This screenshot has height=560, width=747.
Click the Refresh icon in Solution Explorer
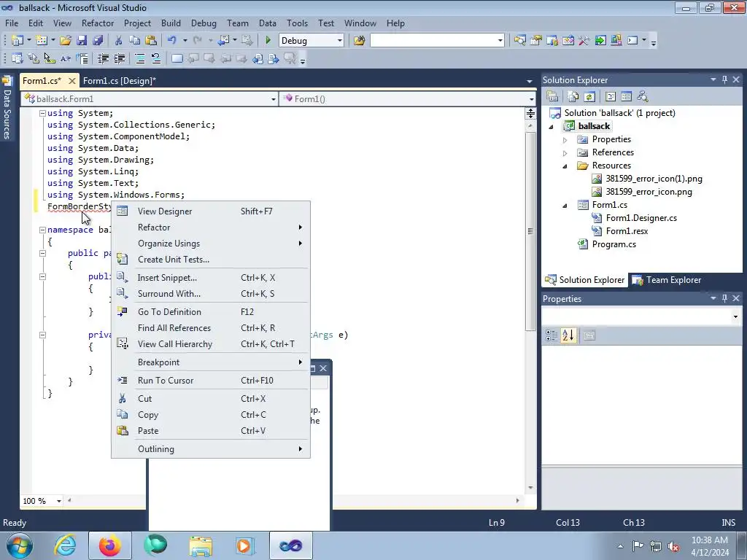[589, 97]
